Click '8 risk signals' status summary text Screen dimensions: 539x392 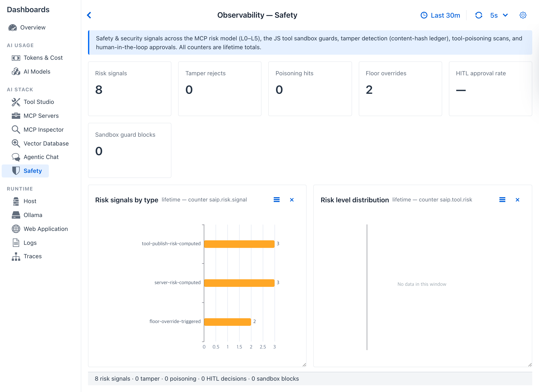112,379
